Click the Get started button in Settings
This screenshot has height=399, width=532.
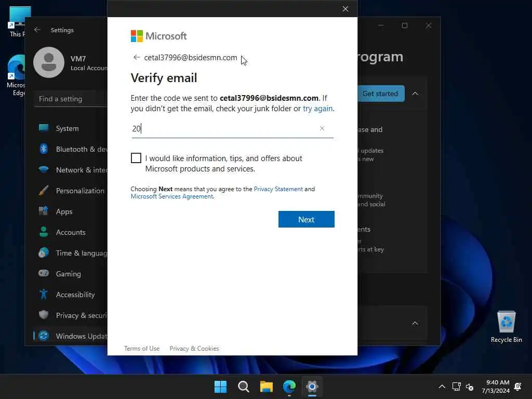[381, 94]
